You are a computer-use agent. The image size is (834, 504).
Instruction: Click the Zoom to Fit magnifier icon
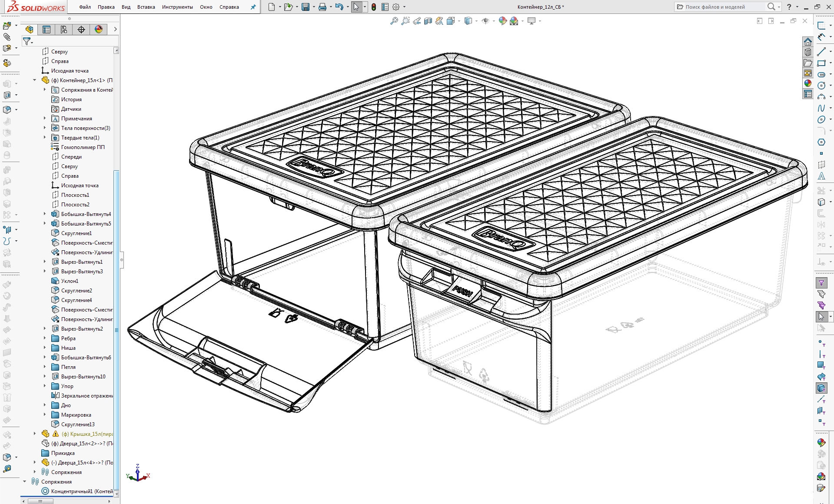click(x=394, y=21)
